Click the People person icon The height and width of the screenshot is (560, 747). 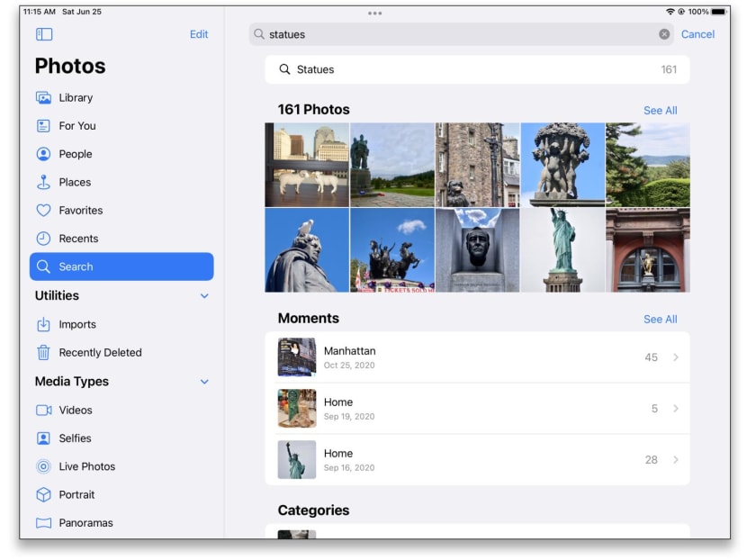(x=43, y=154)
